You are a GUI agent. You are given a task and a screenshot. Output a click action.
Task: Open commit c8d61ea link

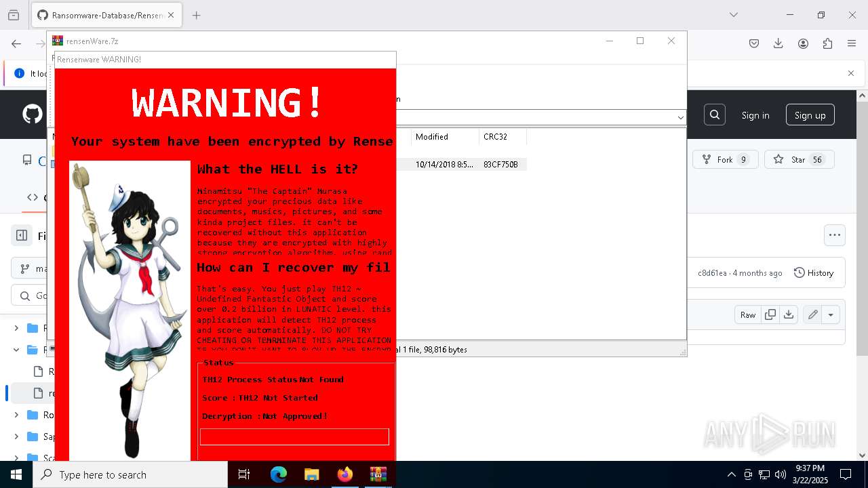point(712,273)
